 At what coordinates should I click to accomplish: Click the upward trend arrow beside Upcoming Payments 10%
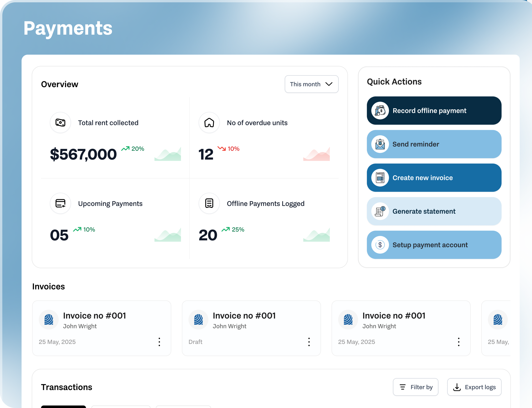(x=77, y=229)
